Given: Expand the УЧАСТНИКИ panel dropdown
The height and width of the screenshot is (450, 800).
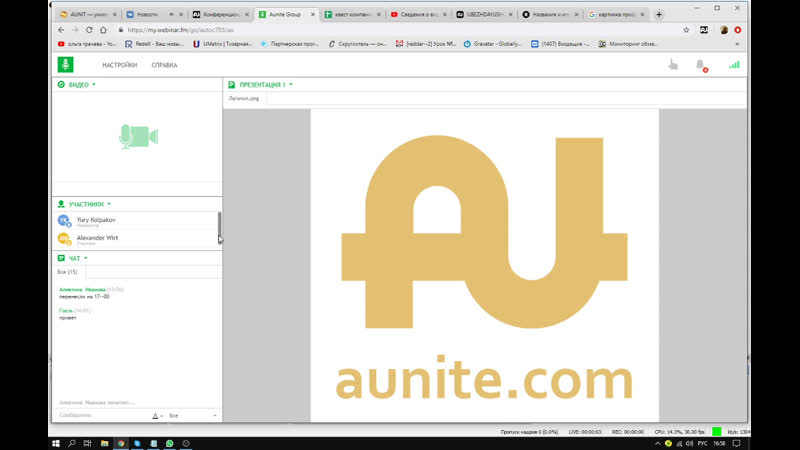Looking at the screenshot, I should [109, 203].
